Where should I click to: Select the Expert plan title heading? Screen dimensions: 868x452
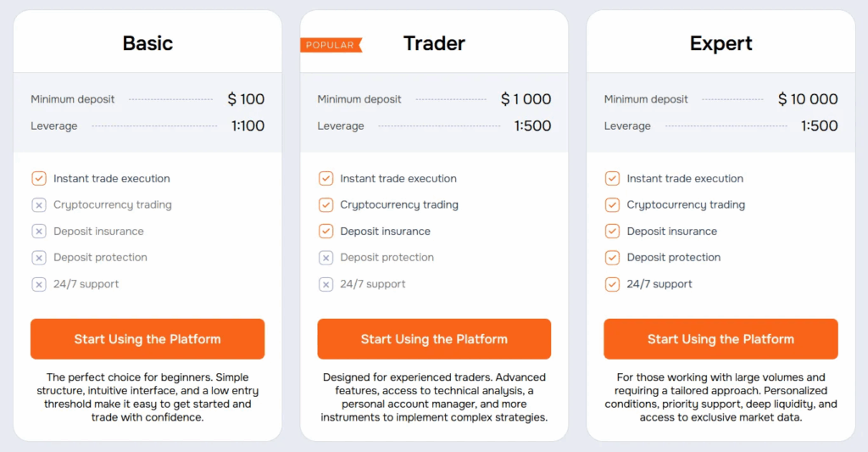point(721,43)
